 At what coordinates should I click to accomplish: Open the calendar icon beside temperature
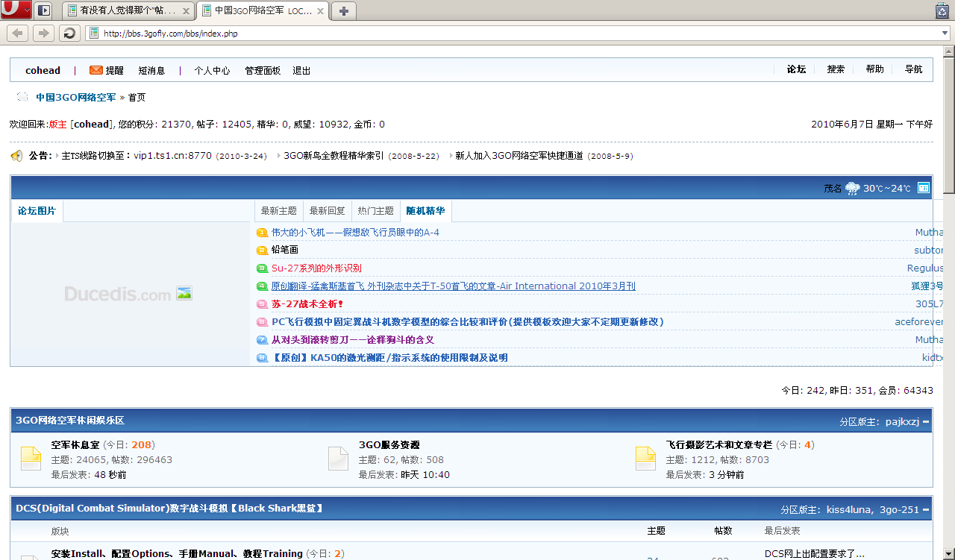click(923, 188)
